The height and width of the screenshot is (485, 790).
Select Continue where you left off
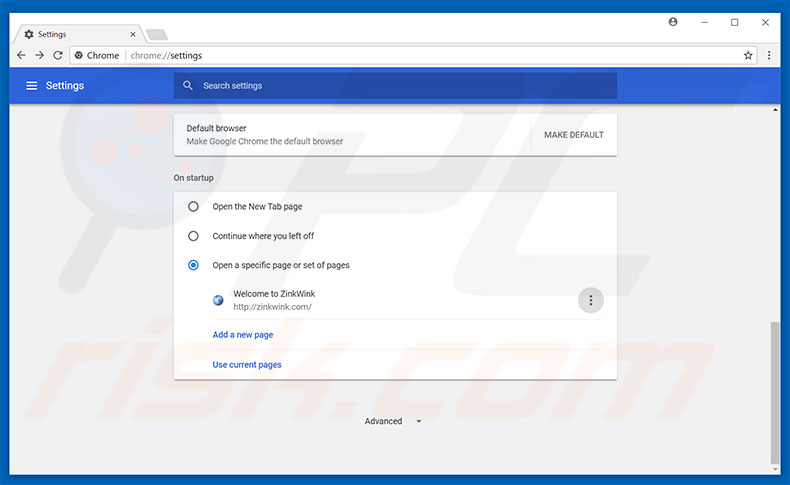[x=193, y=236]
